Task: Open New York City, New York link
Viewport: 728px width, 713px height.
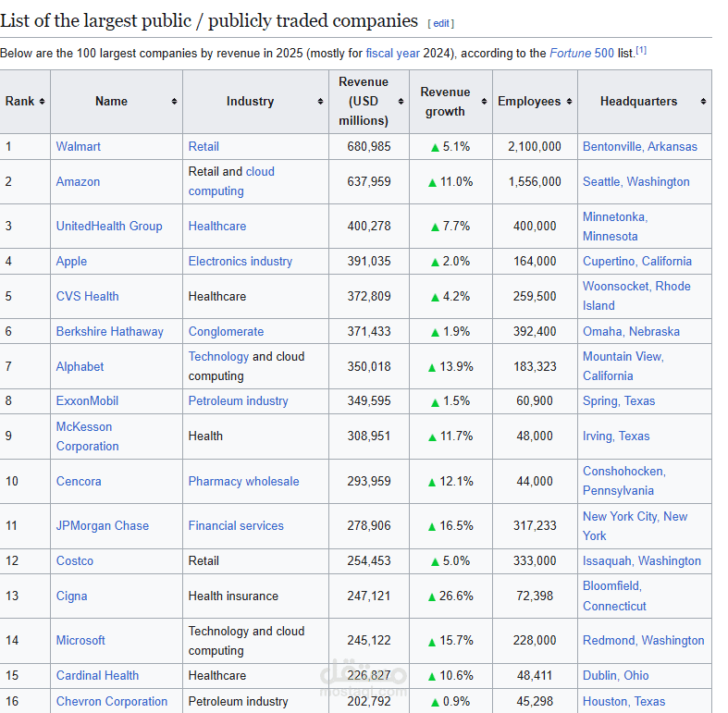Action: click(635, 526)
